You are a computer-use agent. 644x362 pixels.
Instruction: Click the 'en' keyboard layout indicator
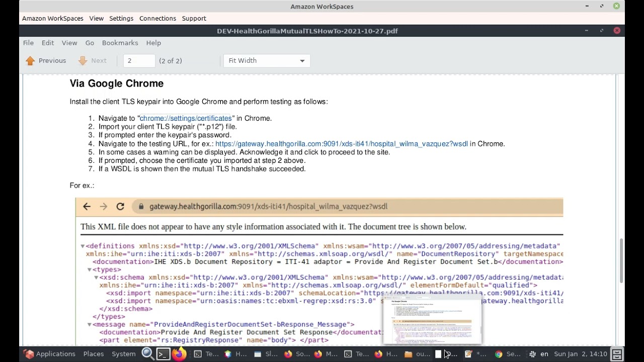[544, 354]
